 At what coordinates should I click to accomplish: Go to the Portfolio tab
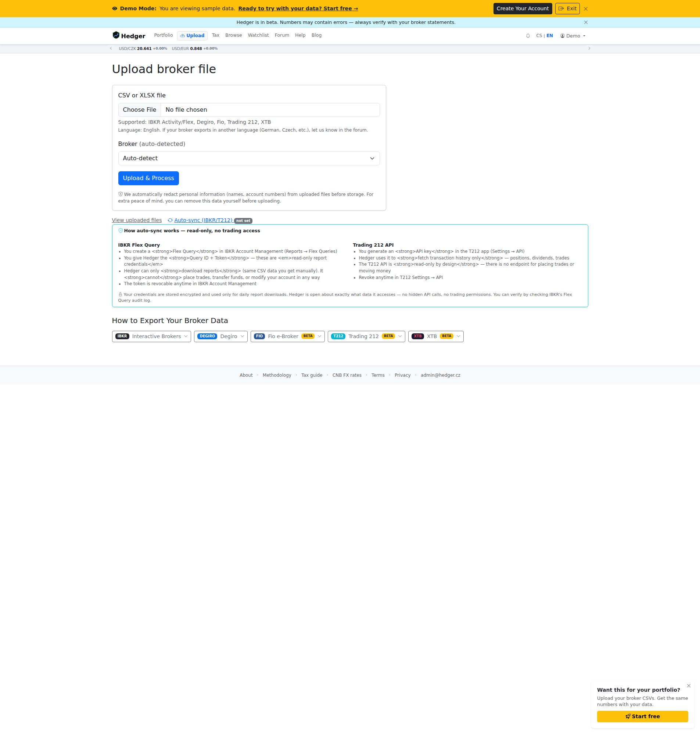click(164, 35)
